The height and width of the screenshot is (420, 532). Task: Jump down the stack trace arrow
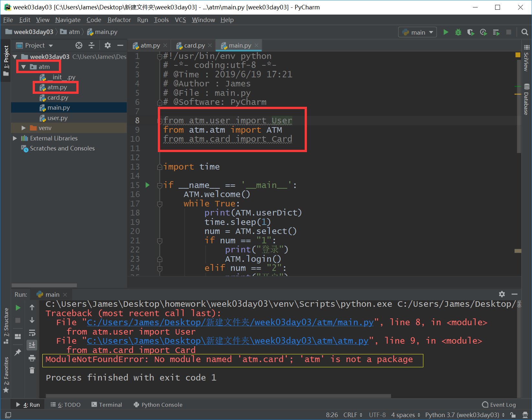(x=32, y=320)
